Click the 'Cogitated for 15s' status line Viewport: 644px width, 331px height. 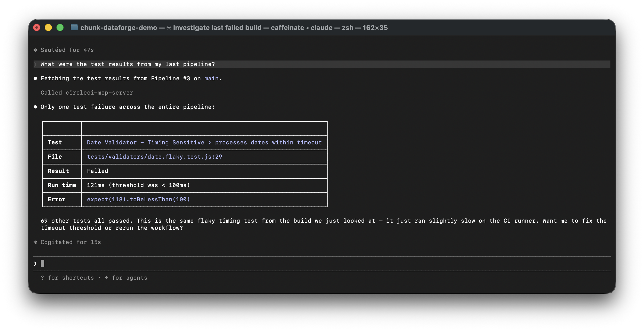71,242
